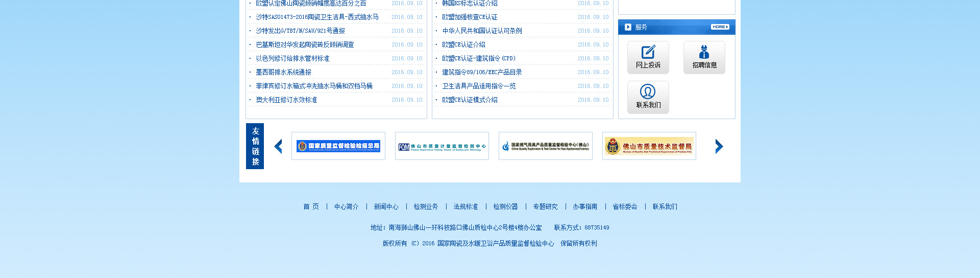Open the 招聘信息 recruitment info icon

(704, 57)
